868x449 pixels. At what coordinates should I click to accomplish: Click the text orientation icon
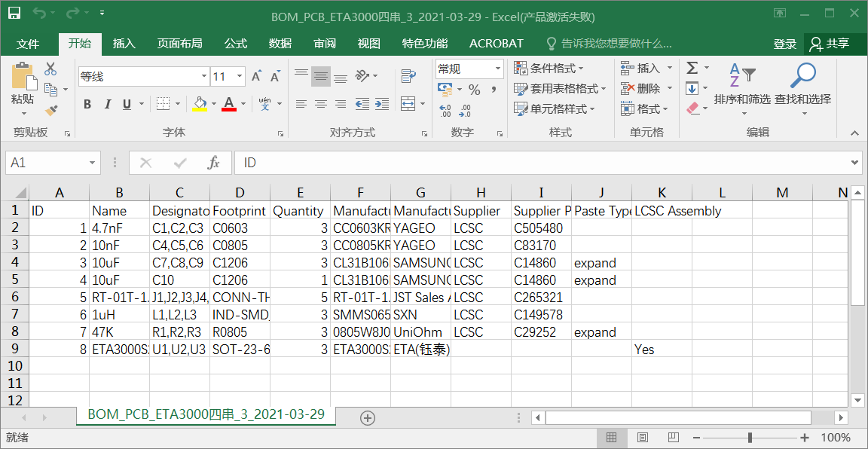click(362, 75)
